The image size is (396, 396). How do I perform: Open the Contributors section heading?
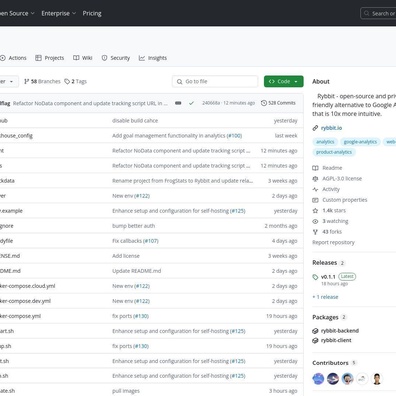(330, 363)
